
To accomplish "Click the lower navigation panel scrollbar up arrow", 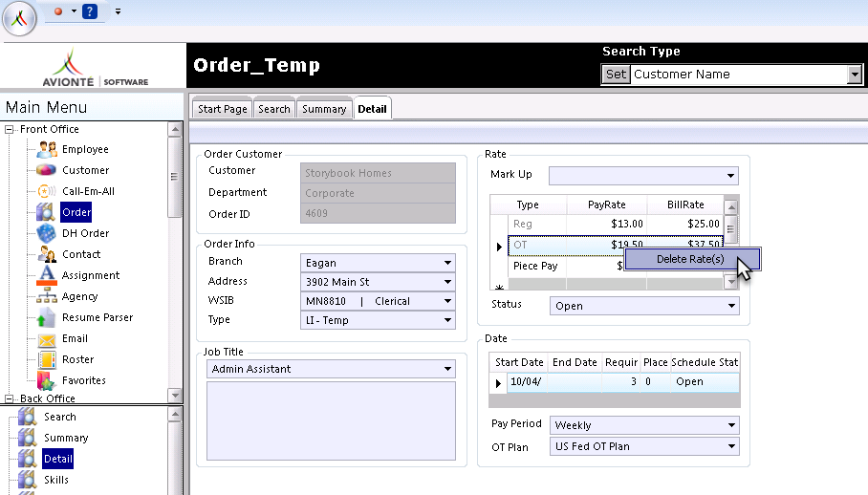I will point(175,414).
